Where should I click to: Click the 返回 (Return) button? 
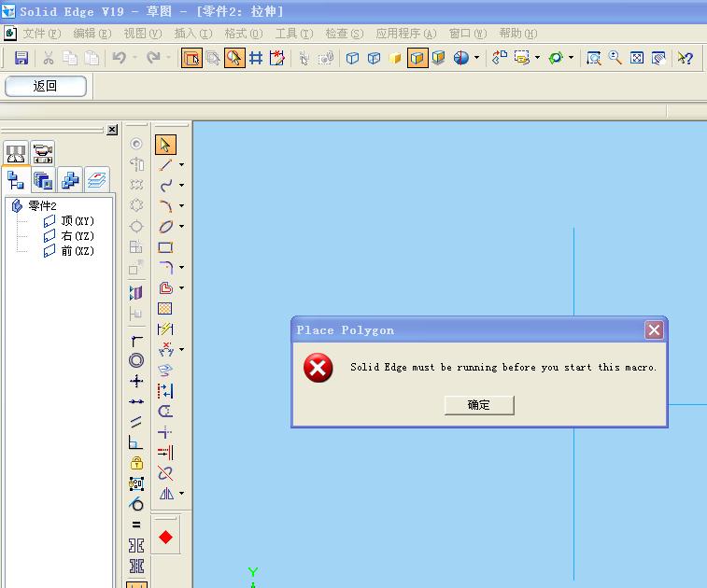coord(46,86)
